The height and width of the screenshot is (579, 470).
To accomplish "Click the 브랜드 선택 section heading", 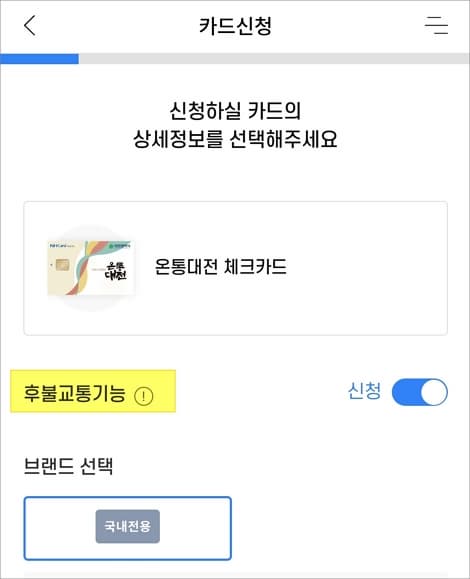I will point(68,466).
